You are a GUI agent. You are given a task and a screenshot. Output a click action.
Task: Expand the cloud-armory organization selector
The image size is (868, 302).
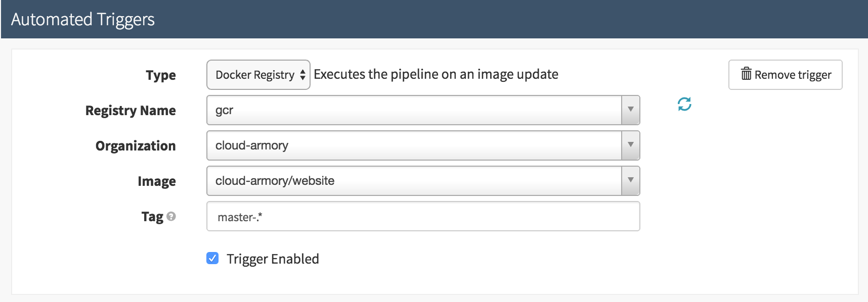click(414, 145)
